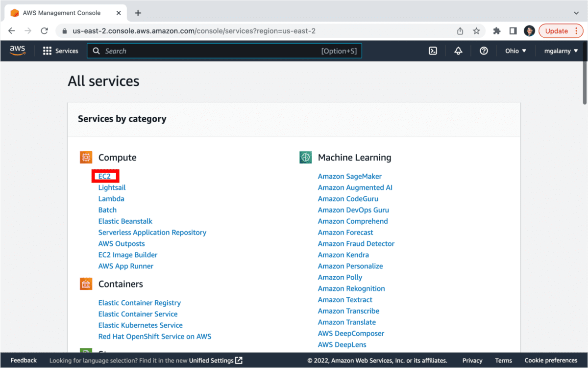Click the browser address bar URL
588x368 pixels.
point(194,31)
